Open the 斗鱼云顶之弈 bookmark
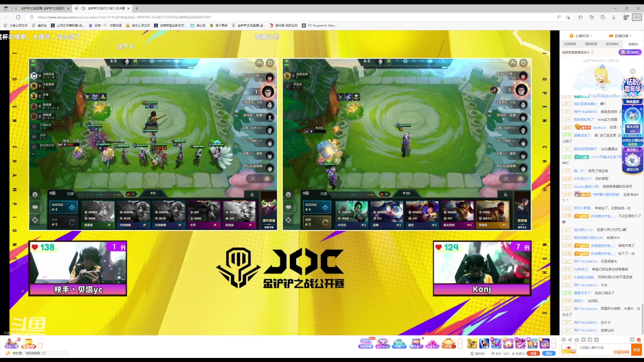This screenshot has width=644, height=362. coord(16,25)
